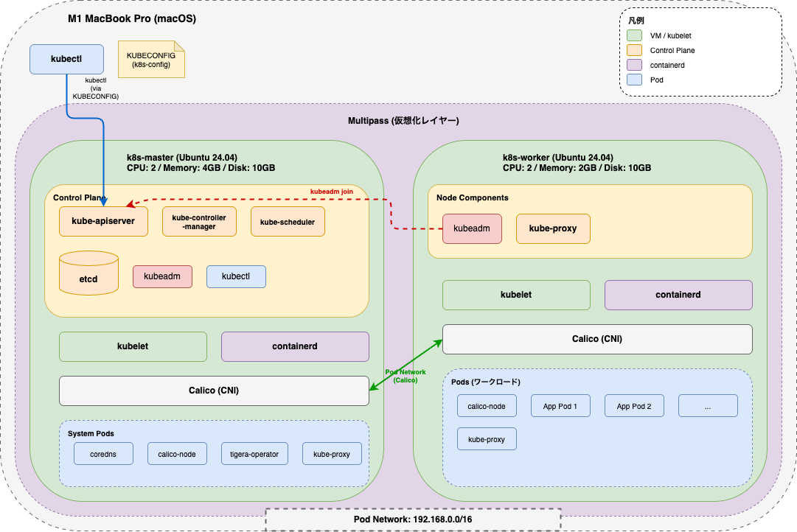Select the App Pod 1 box
Screen dimensions: 797x532
coord(560,406)
